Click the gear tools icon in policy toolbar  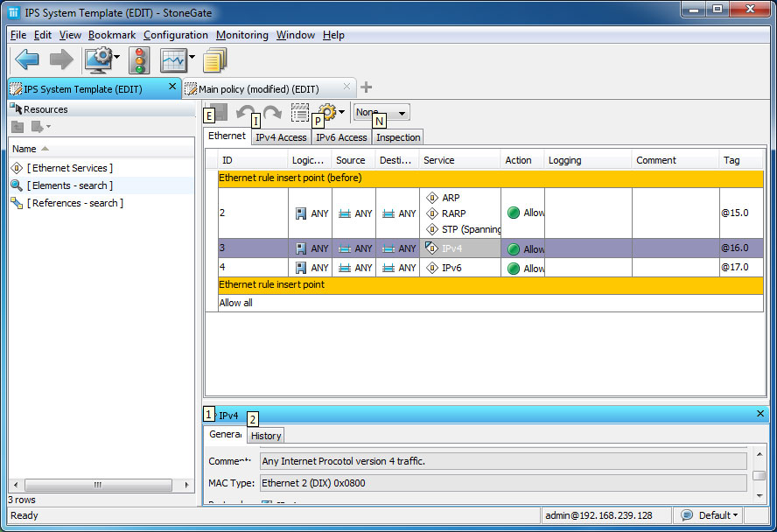tap(327, 112)
